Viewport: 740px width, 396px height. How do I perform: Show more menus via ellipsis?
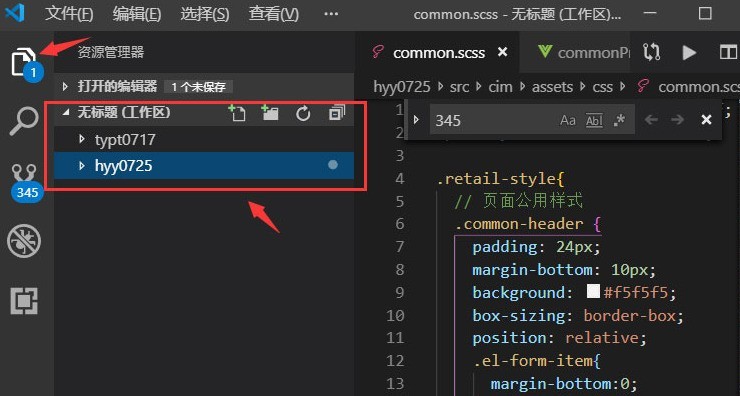pyautogui.click(x=331, y=14)
